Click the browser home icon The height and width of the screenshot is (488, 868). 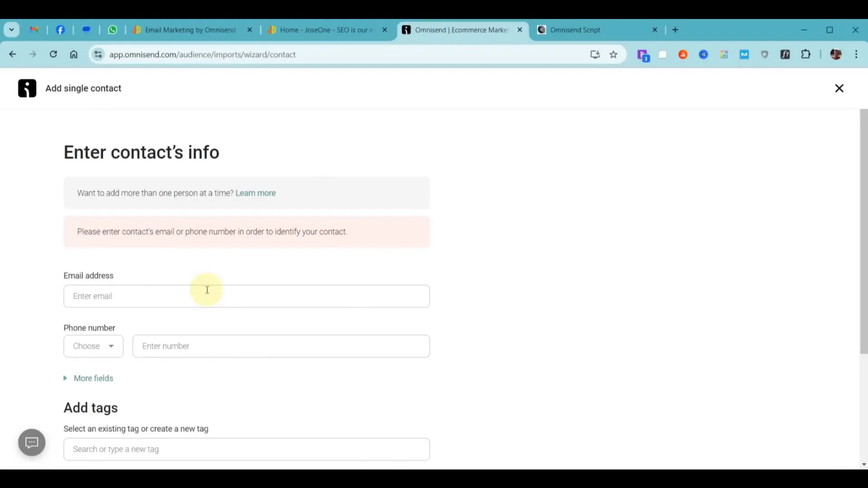(x=74, y=55)
